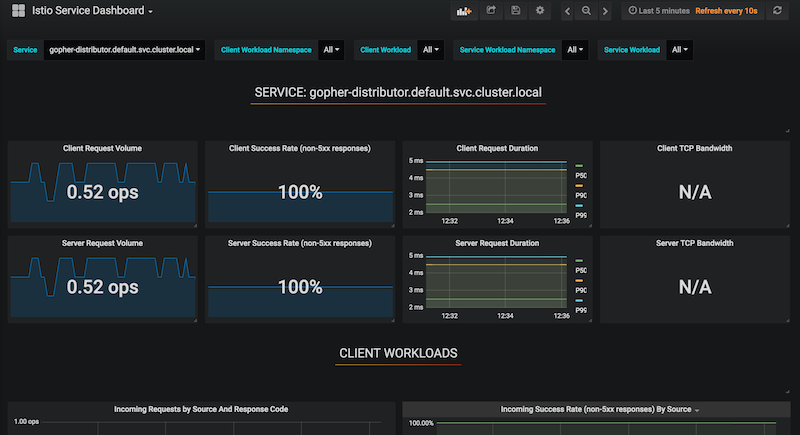Click 0.52 ops value in Client Request Volume

tap(102, 192)
